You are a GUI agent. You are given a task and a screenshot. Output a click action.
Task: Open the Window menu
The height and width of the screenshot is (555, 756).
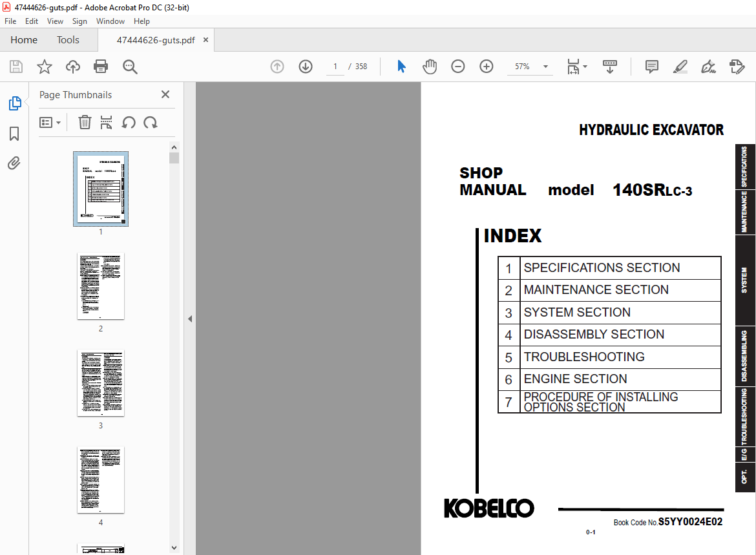(110, 21)
